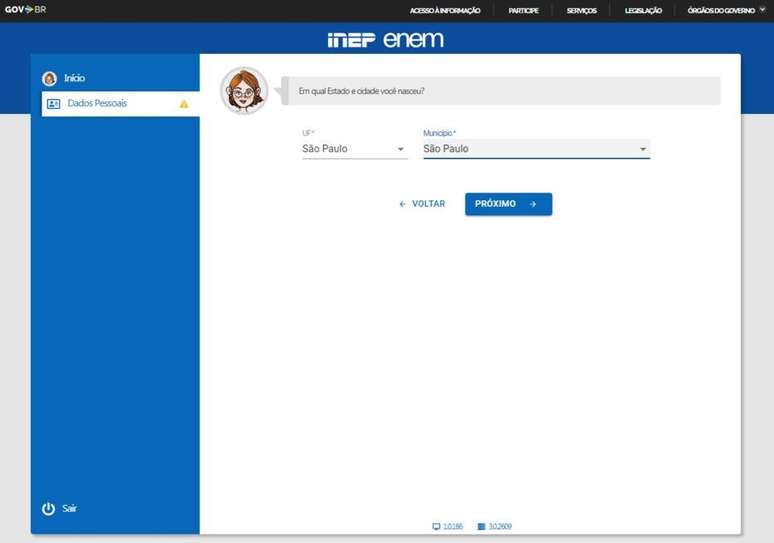Click the UF dropdown arrow

pyautogui.click(x=401, y=149)
